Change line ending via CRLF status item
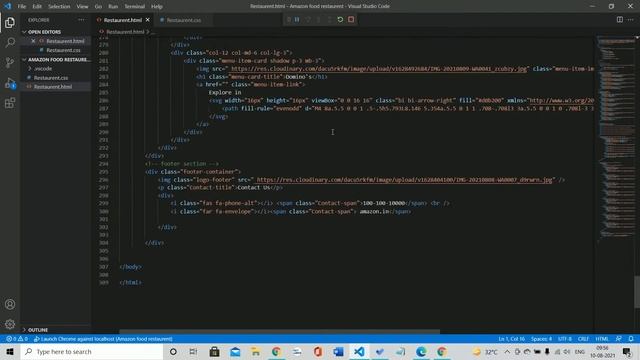The height and width of the screenshot is (360, 640). [583, 339]
